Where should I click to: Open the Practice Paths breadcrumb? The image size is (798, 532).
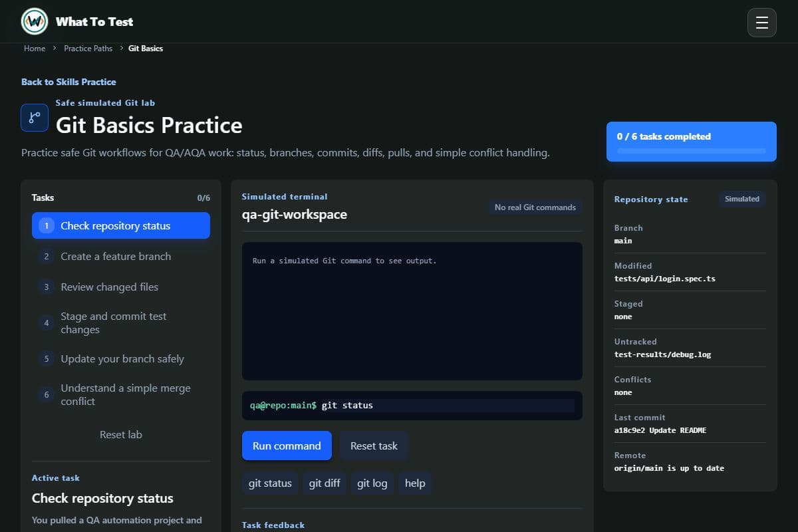(88, 49)
